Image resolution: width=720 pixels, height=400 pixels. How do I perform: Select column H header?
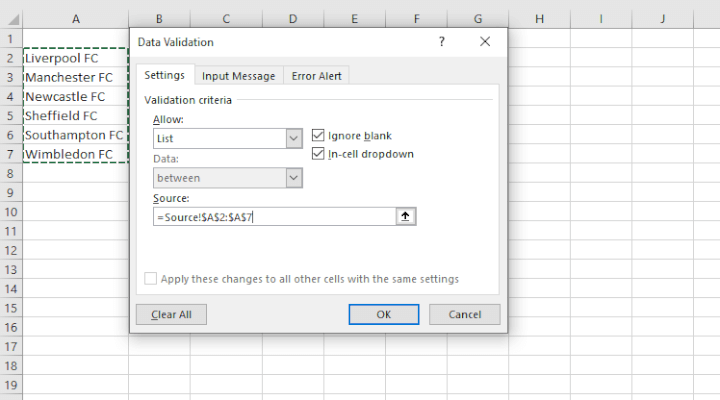click(x=540, y=19)
